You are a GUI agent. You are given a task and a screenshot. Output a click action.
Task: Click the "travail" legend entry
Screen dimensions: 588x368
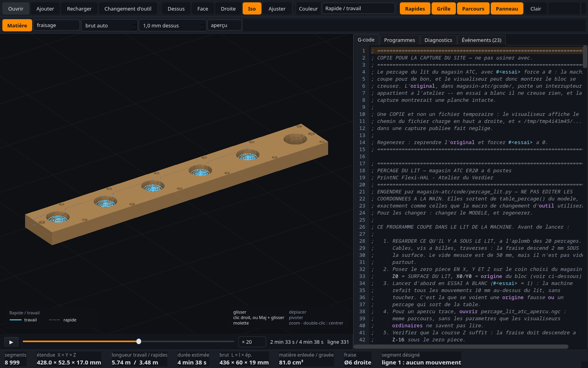tap(23, 320)
